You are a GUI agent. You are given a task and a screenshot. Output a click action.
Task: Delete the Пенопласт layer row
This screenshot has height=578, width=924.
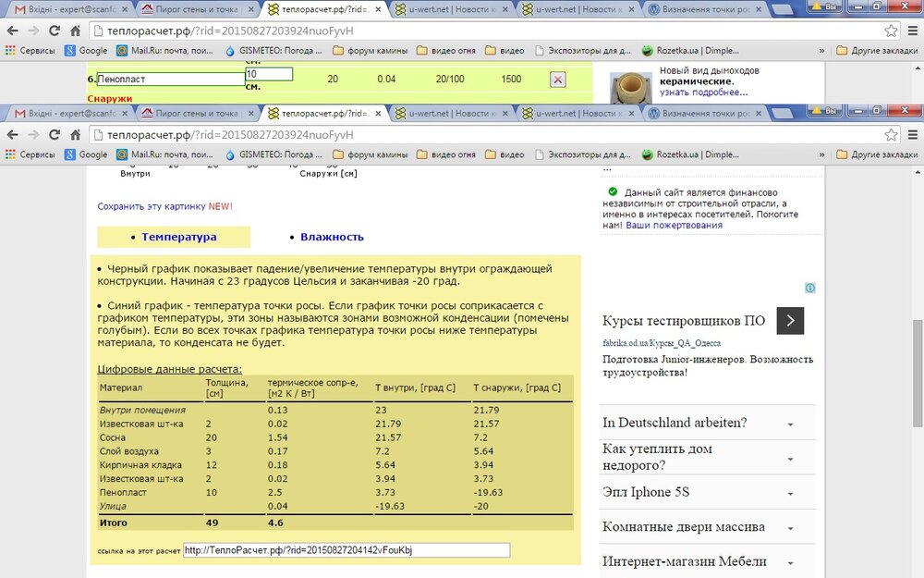[x=558, y=80]
